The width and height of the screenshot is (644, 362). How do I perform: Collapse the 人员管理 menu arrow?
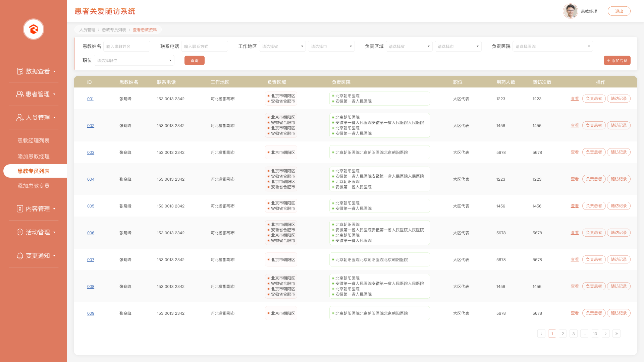[x=54, y=118]
